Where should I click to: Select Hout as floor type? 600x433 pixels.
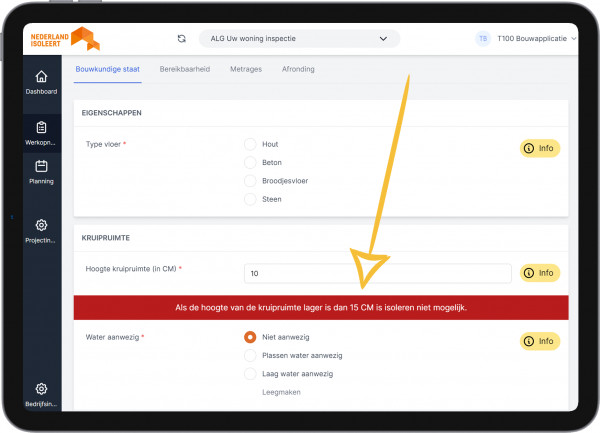pyautogui.click(x=251, y=144)
